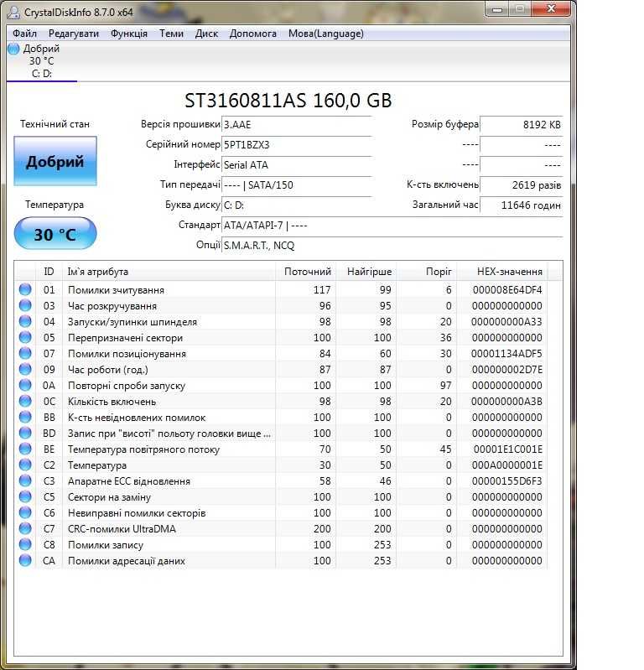
Task: Close the CrystalDiskInfo window
Action: 551,9
